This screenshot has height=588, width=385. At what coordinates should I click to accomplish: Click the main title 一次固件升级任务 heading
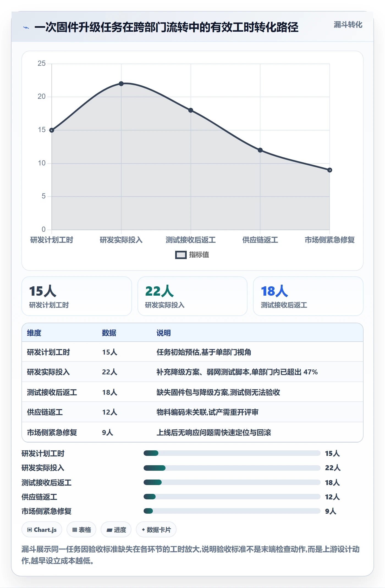[166, 27]
